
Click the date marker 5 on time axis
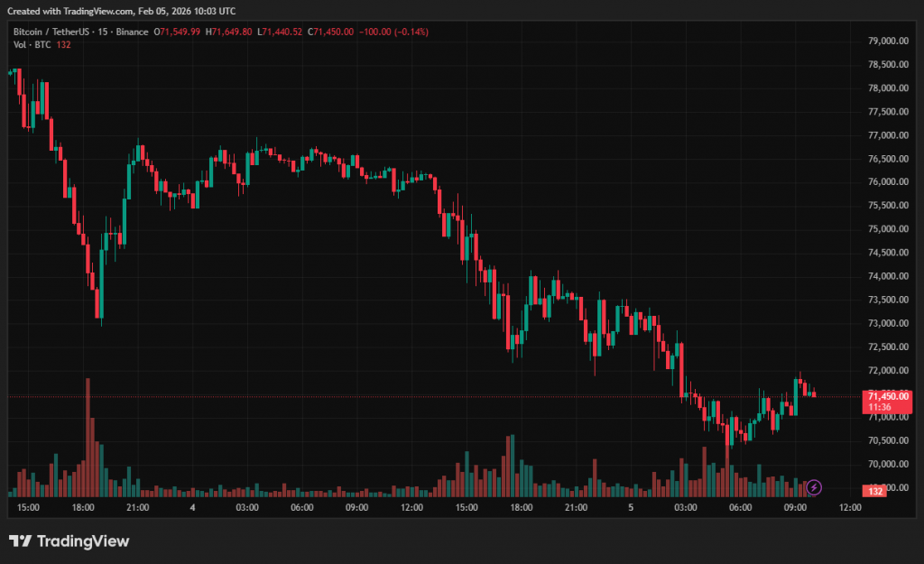click(632, 508)
